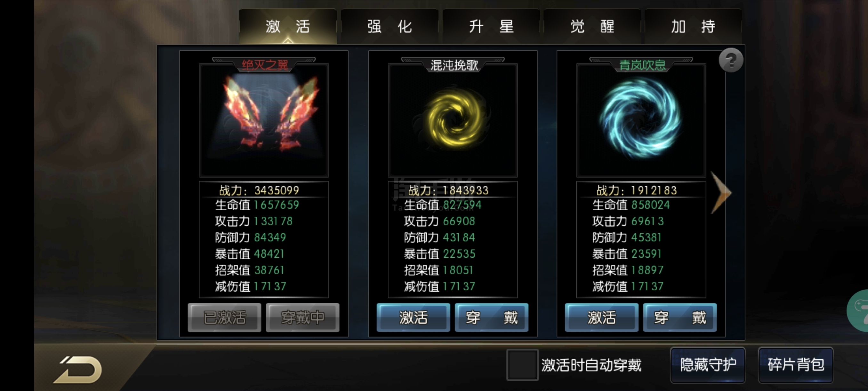Select the 绝灭之翼 flaming wings image

pyautogui.click(x=264, y=120)
